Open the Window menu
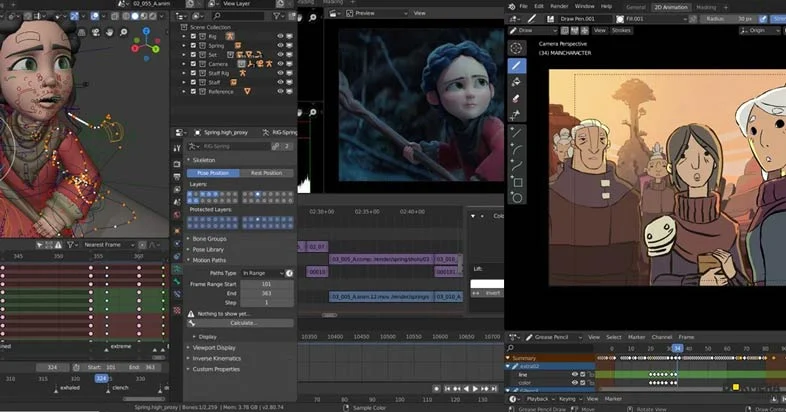786x412 pixels. coord(584,7)
